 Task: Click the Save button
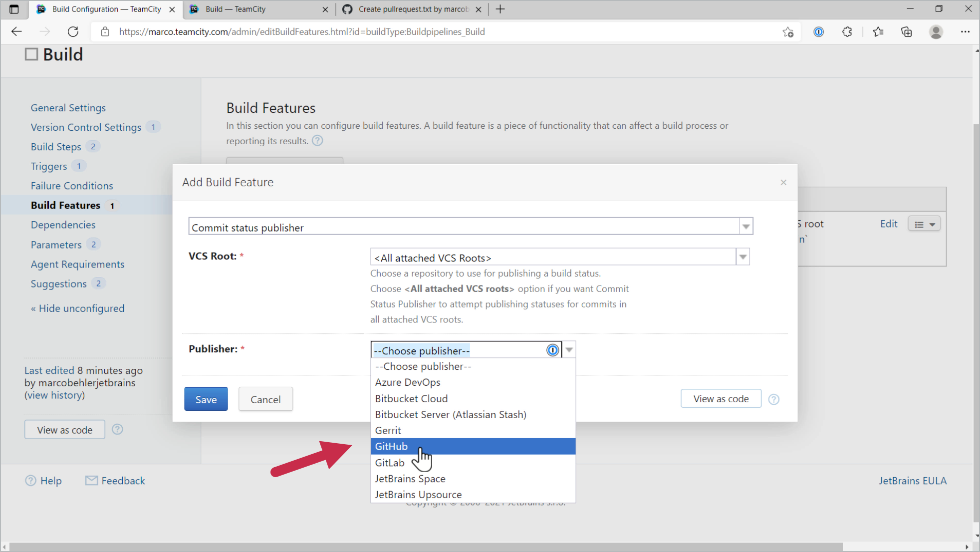click(206, 399)
